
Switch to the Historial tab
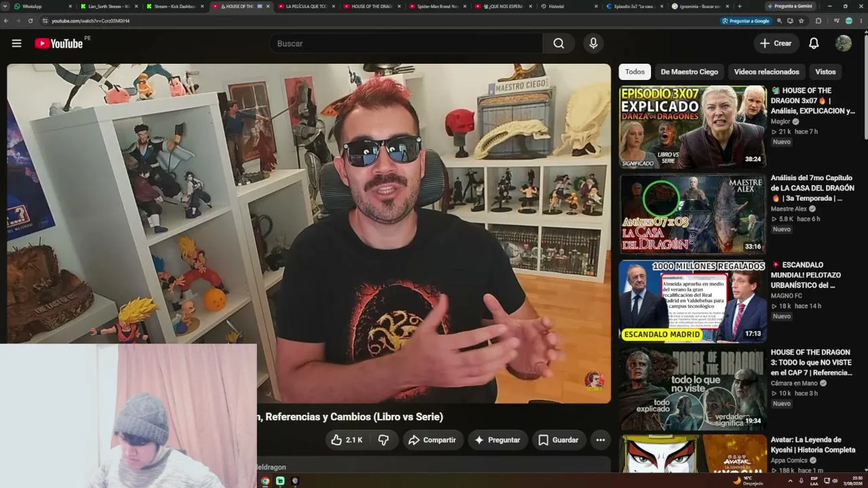(x=569, y=6)
